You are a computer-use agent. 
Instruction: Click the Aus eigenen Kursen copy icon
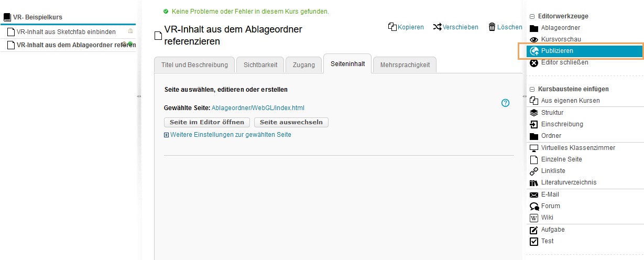pos(534,101)
